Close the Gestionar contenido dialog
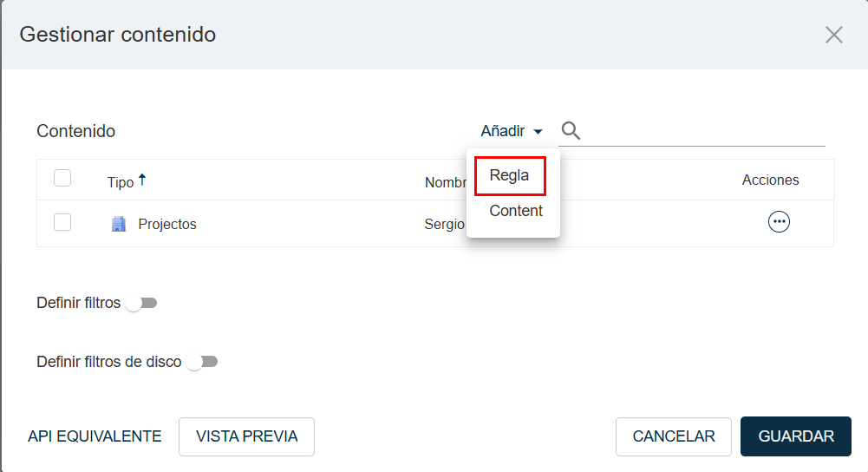This screenshot has width=868, height=472. [x=833, y=35]
